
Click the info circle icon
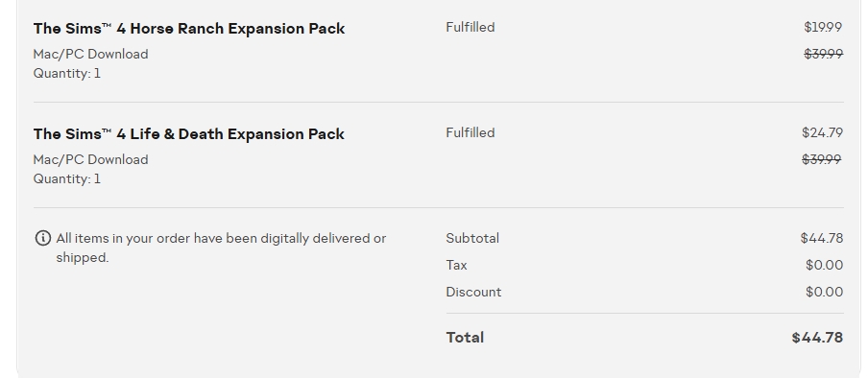coord(42,239)
